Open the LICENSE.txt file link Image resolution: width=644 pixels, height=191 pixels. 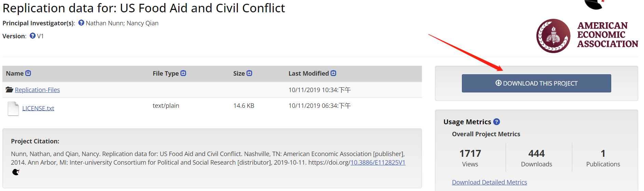38,108
